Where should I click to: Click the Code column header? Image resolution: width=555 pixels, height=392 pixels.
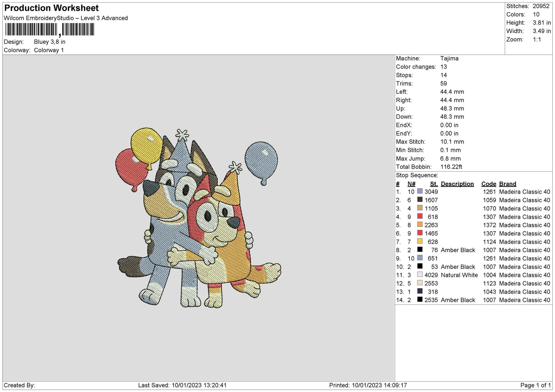[x=489, y=184]
